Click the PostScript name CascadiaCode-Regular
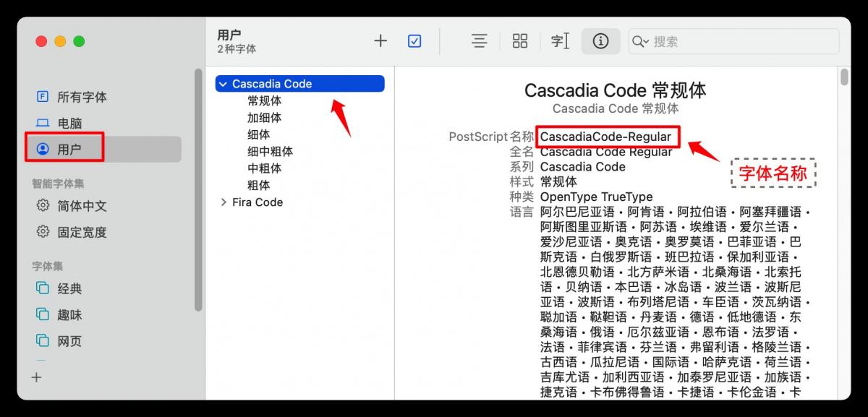Image resolution: width=868 pixels, height=417 pixels. tap(605, 136)
